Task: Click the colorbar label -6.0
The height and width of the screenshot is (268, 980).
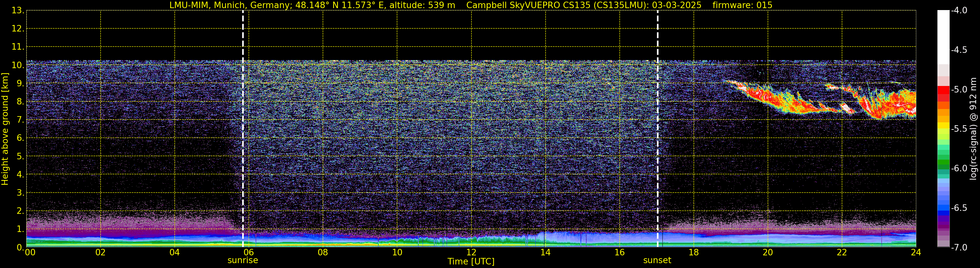Action: [959, 168]
